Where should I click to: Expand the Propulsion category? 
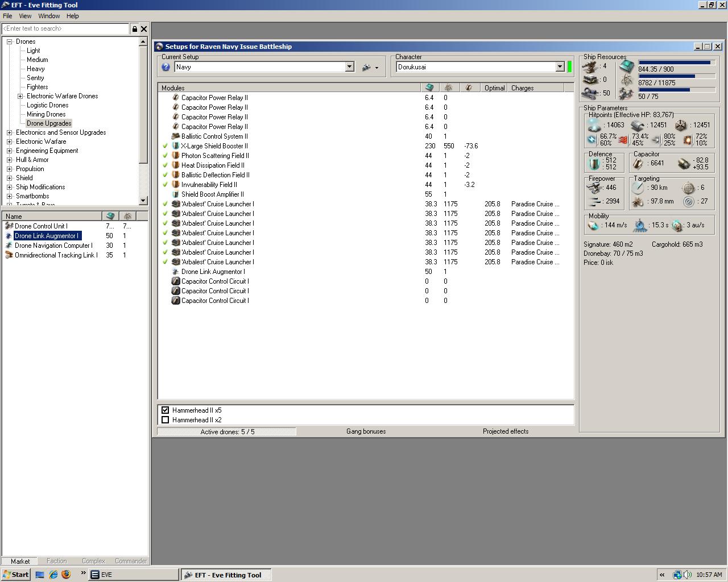coord(9,169)
